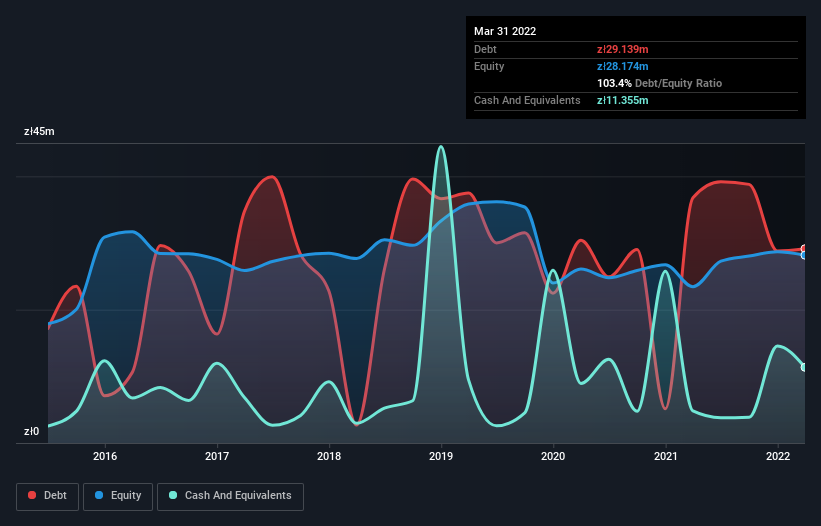This screenshot has width=821, height=526.
Task: Click the zł45m y-axis label
Action: coord(39,131)
